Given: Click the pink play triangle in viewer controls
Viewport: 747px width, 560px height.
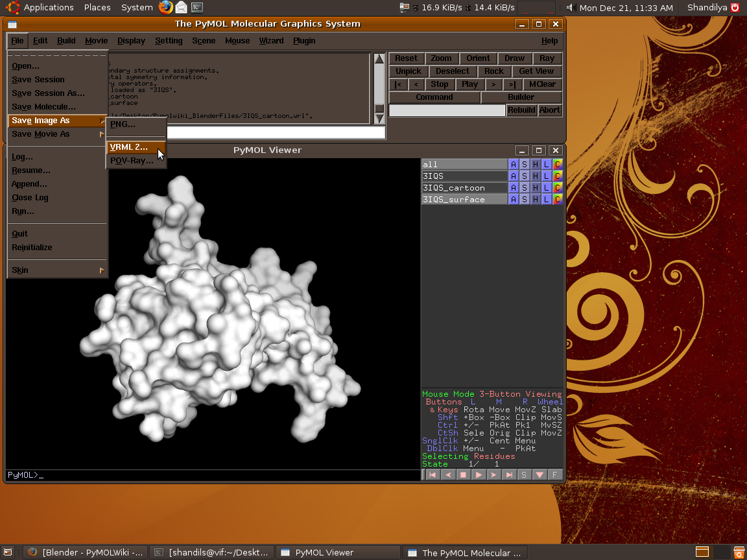Looking at the screenshot, I should [479, 475].
